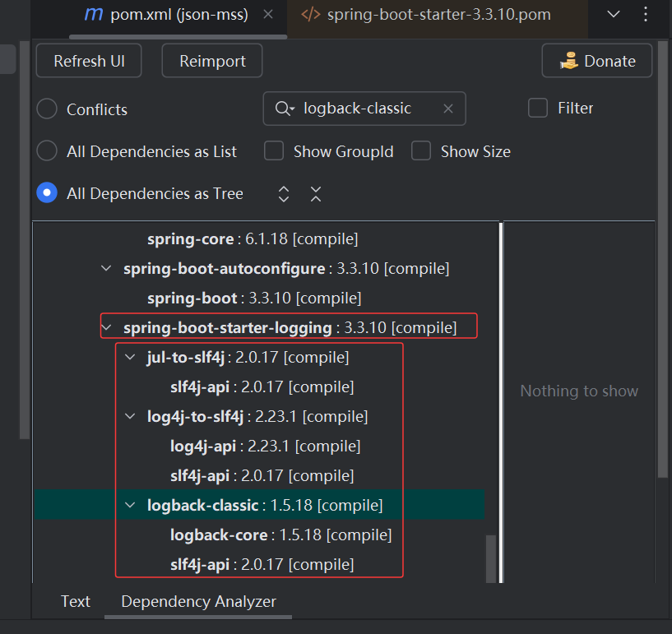Click the magnifier icon in the search field
The height and width of the screenshot is (634, 672).
[282, 109]
